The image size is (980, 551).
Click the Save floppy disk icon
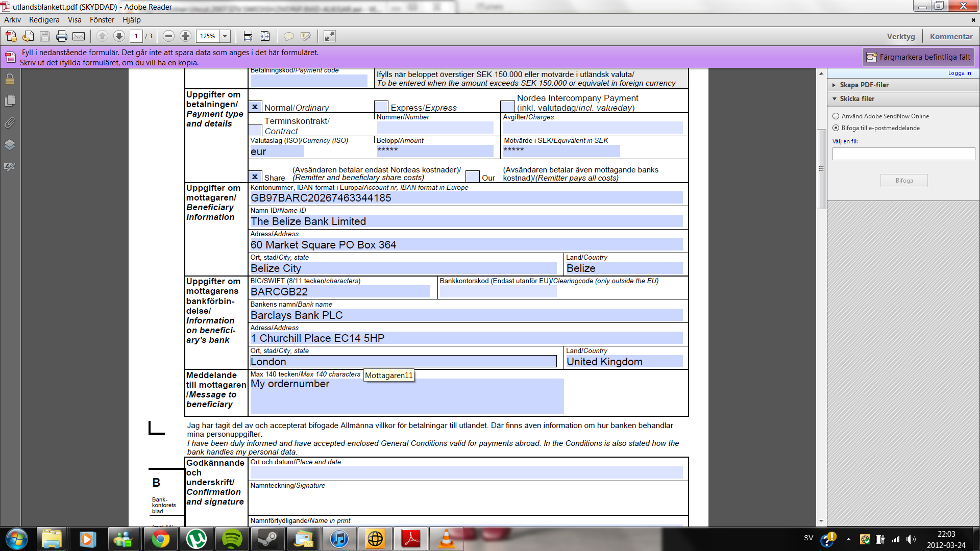[x=45, y=36]
